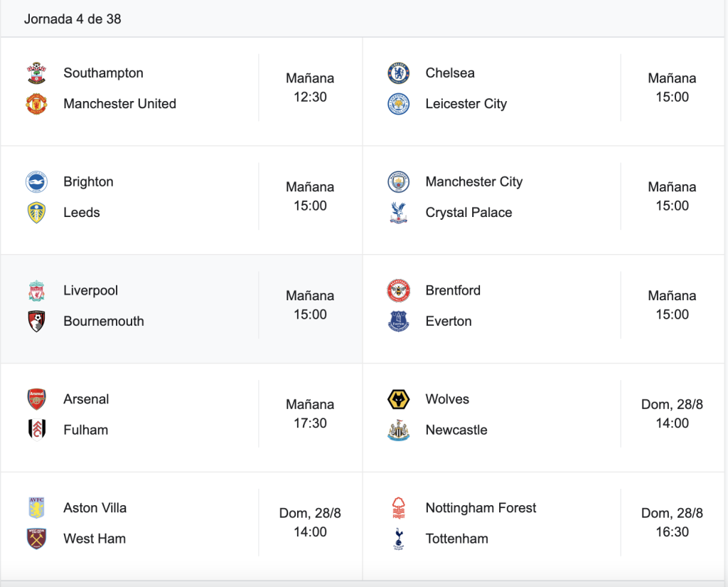Open Manchester City vs Crystal Palace kickoff time
Screen dimensions: 728x587
coord(672,196)
